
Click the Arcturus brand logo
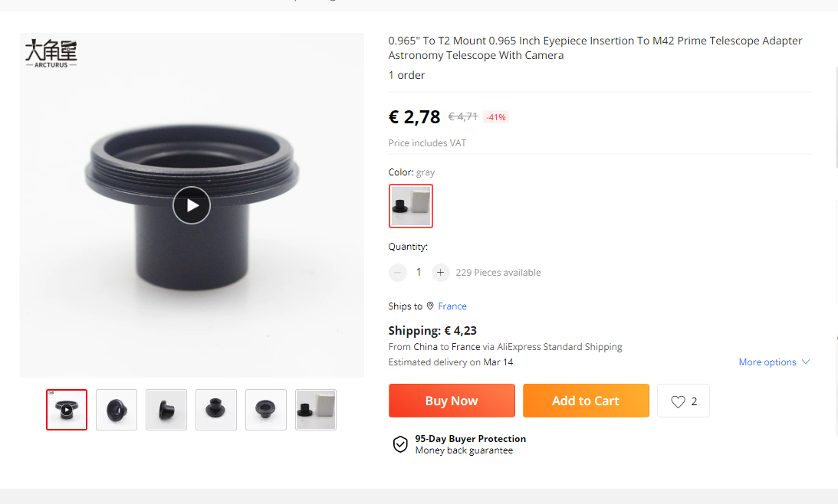click(x=51, y=54)
